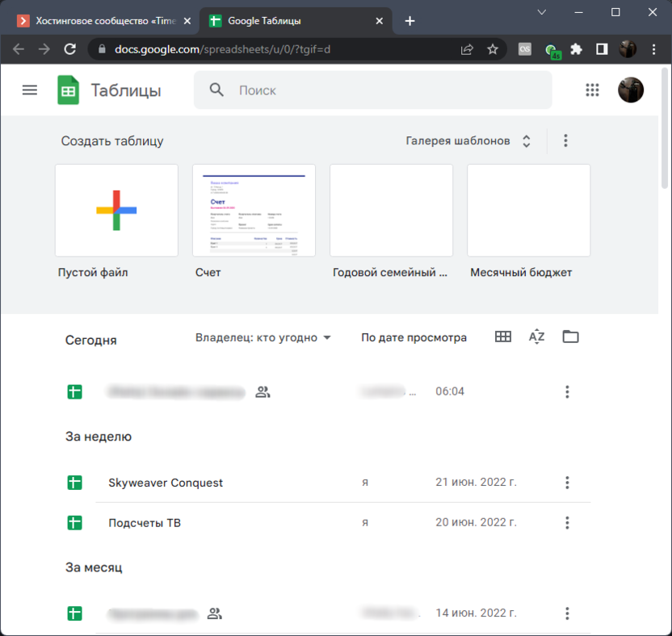Create a blank Пустой файл spreadsheet
Image resolution: width=672 pixels, height=636 pixels.
tap(116, 211)
